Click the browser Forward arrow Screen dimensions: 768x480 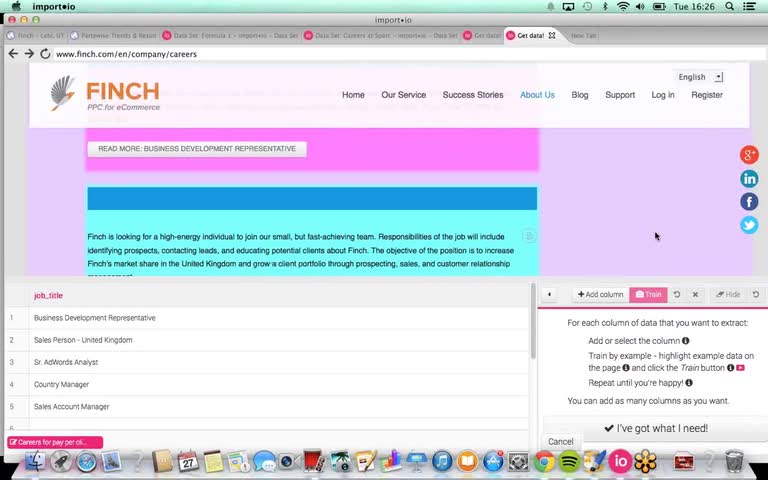[29, 54]
